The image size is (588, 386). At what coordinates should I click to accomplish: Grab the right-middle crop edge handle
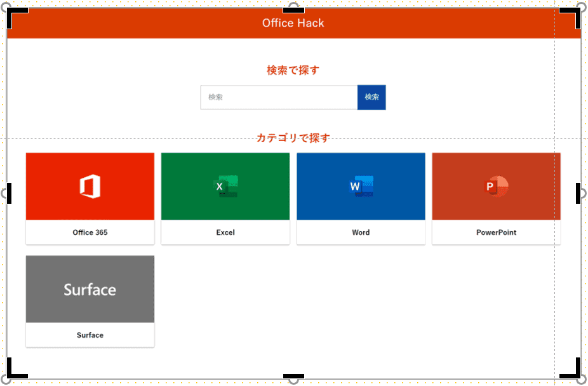point(578,194)
